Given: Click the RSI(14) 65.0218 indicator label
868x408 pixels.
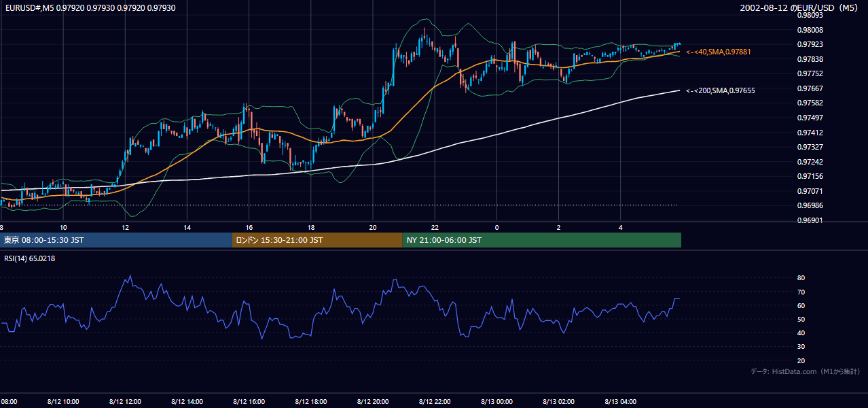Looking at the screenshot, I should click(x=29, y=258).
